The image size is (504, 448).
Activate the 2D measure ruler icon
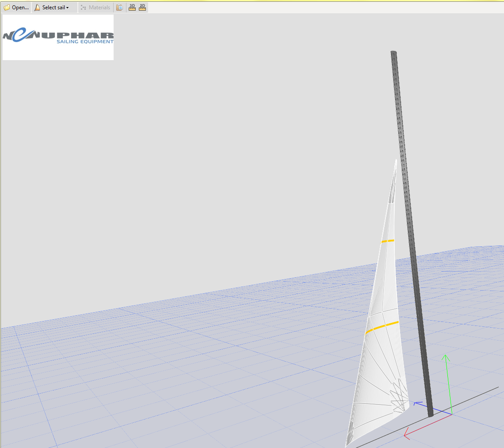pyautogui.click(x=142, y=8)
